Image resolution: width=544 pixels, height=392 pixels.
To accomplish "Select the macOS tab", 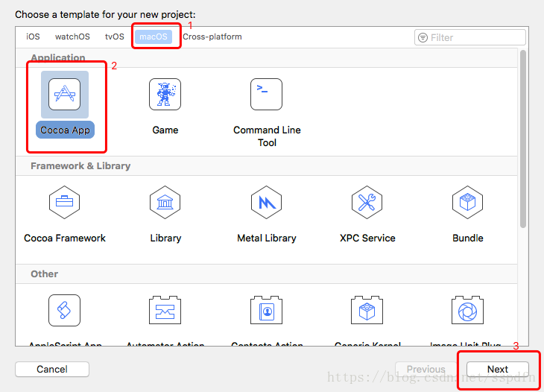I will [x=154, y=37].
